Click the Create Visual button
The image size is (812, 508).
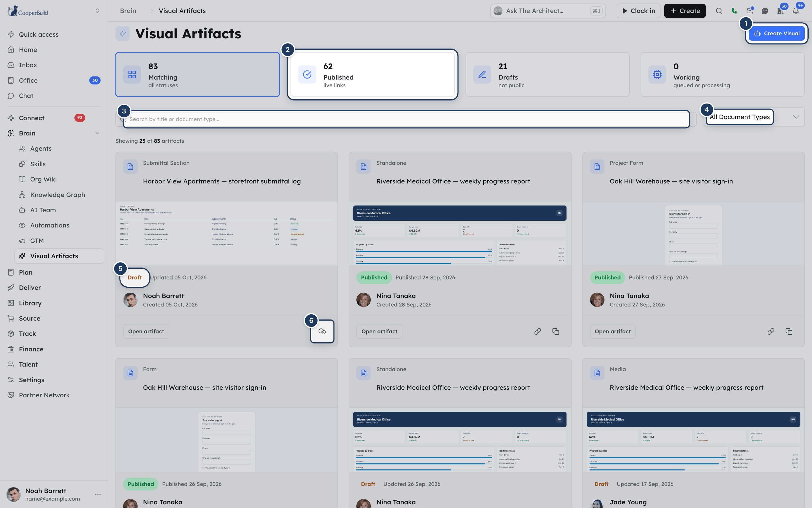[x=776, y=33]
